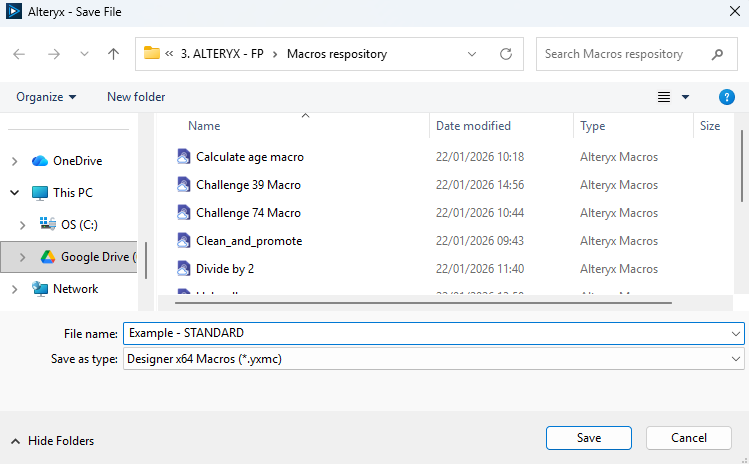Select 'Calculate age macro' file name
Viewport: 749px width, 464px height.
tap(250, 157)
